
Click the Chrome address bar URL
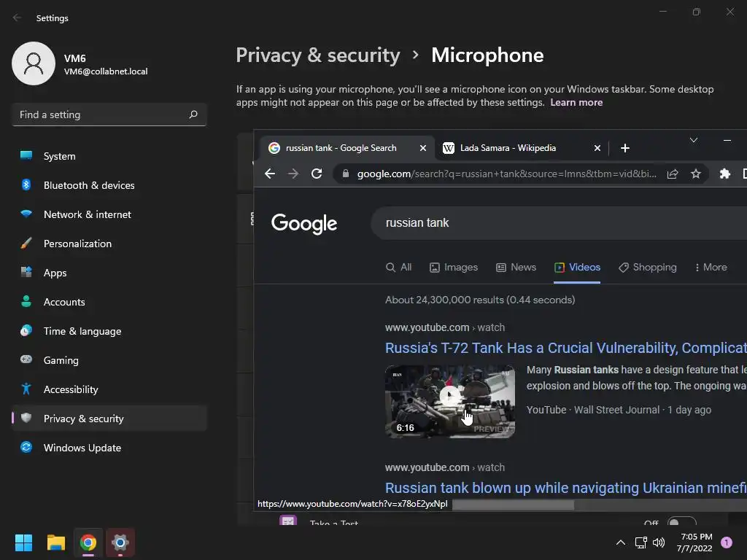(x=506, y=174)
